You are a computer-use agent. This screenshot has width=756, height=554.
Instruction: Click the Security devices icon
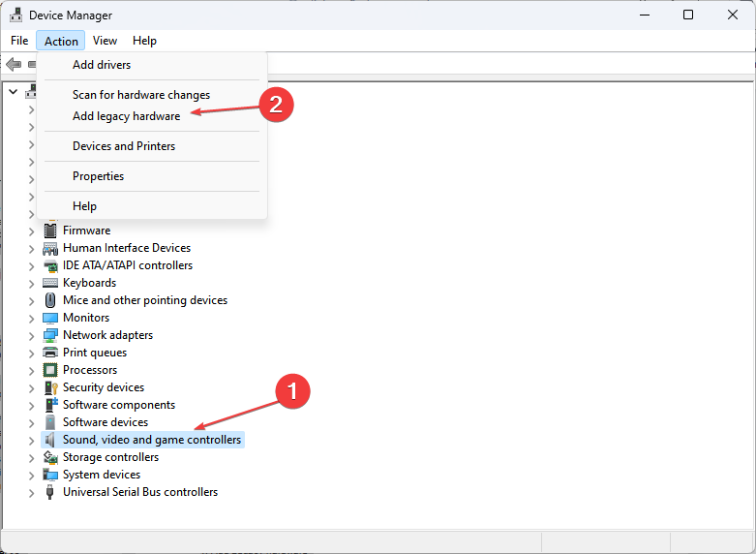pyautogui.click(x=50, y=387)
